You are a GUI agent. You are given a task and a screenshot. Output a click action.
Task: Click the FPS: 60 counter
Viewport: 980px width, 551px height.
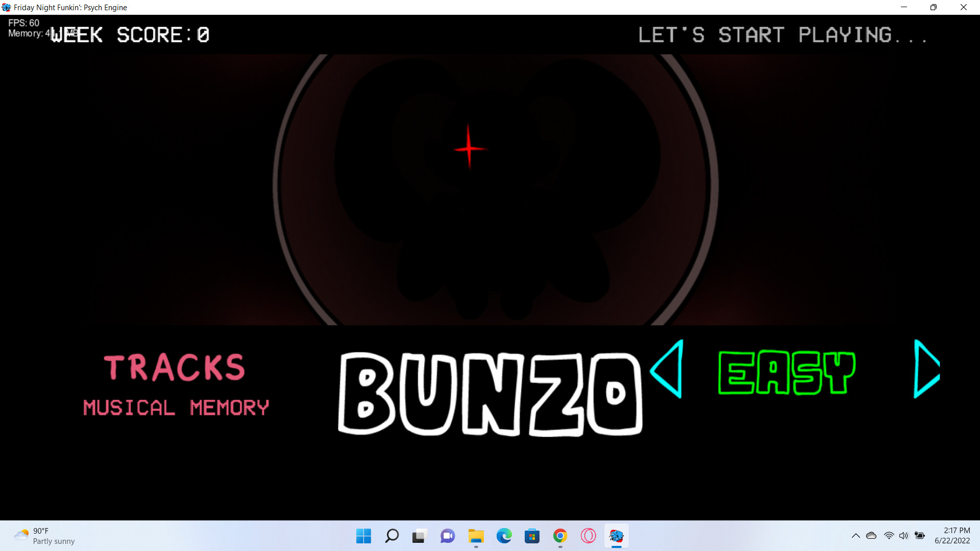[23, 23]
